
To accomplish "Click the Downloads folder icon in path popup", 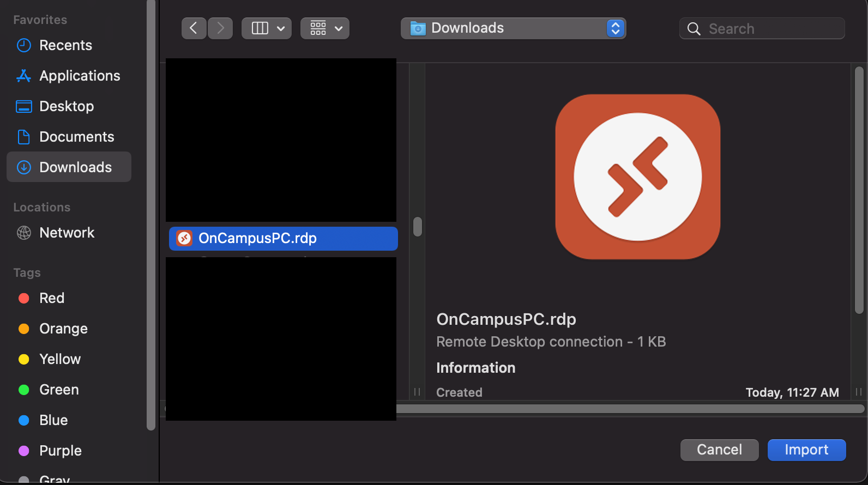I will [418, 28].
